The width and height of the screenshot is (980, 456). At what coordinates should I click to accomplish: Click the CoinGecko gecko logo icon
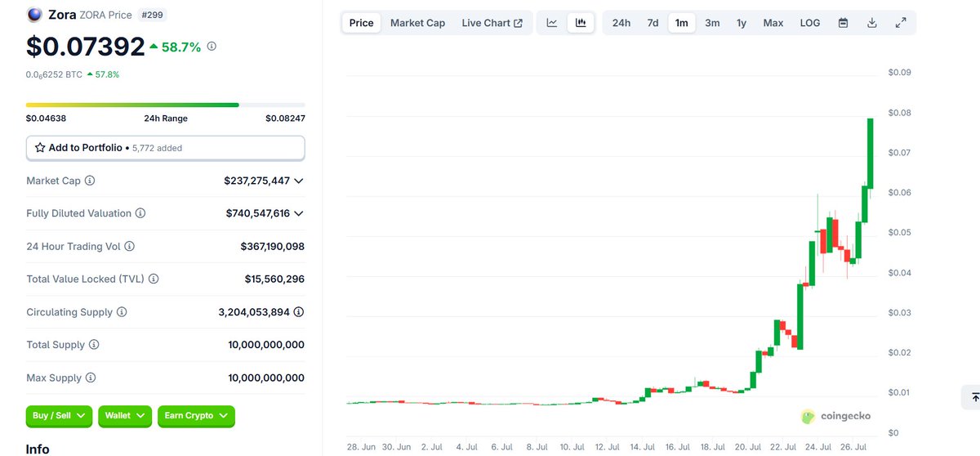pyautogui.click(x=808, y=416)
